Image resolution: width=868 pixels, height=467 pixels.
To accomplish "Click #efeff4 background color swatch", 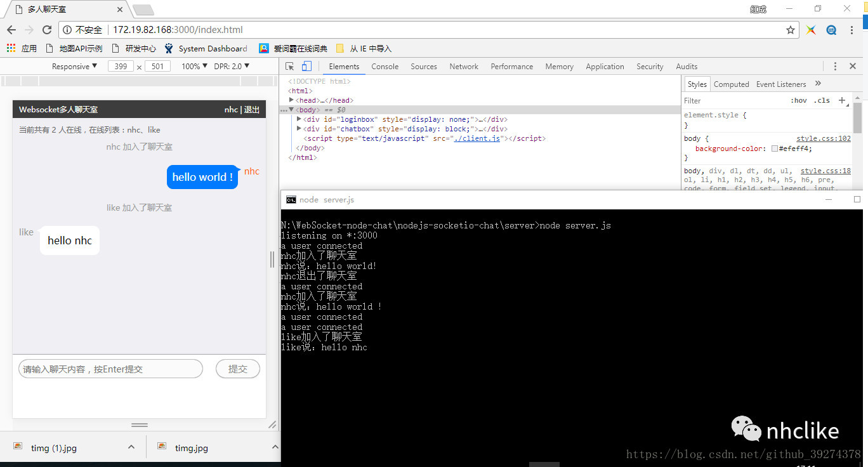I will tap(775, 148).
